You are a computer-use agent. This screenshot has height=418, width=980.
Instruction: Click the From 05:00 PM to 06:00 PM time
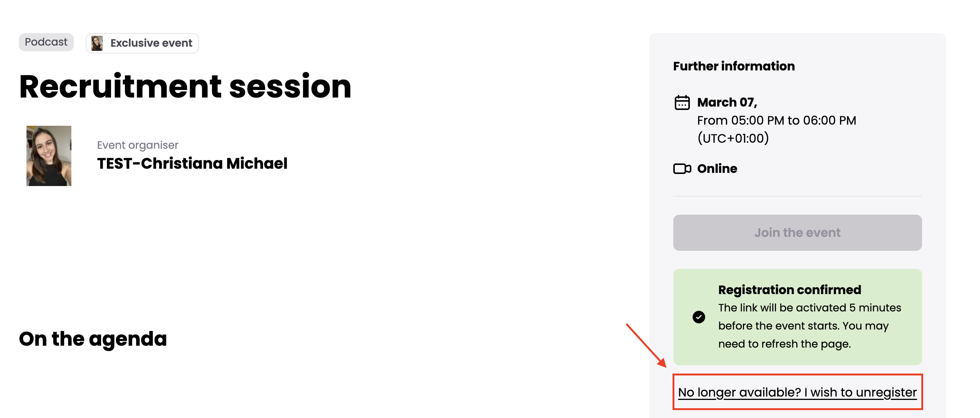point(776,120)
